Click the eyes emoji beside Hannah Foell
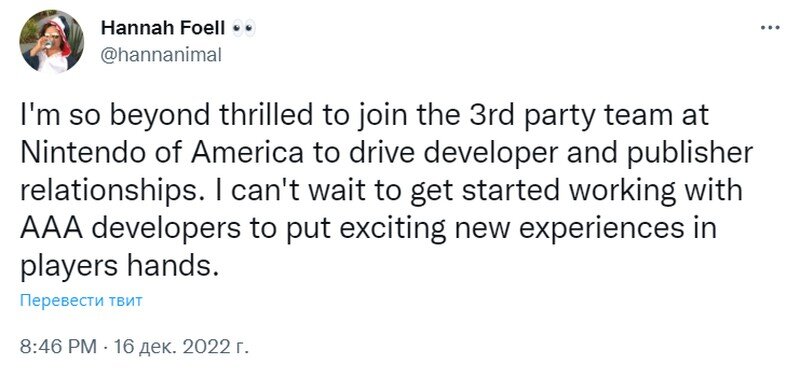 [243, 29]
